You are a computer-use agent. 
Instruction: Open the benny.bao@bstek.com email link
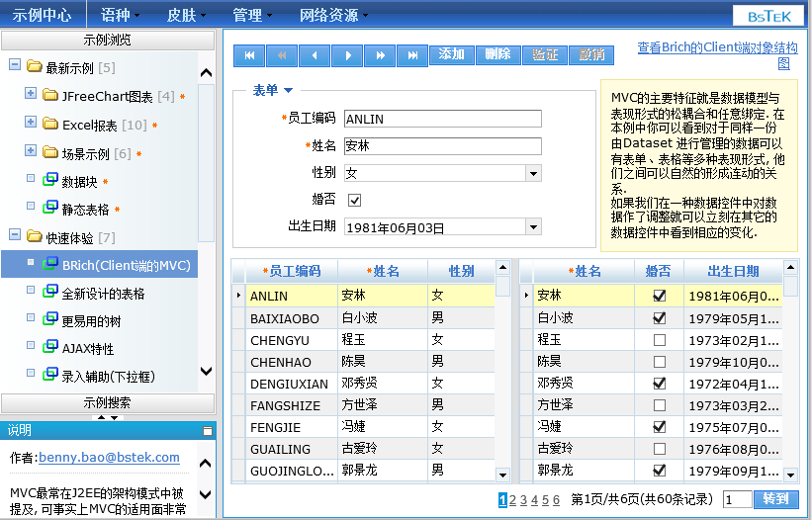pos(109,458)
